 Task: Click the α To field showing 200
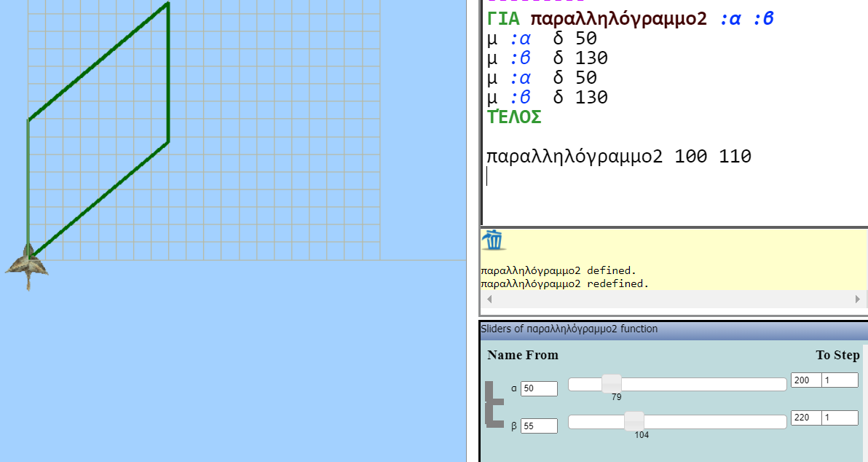click(805, 380)
